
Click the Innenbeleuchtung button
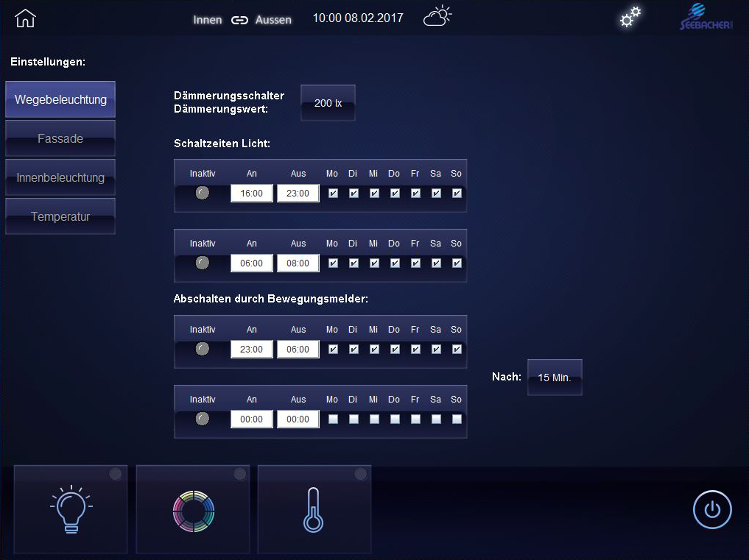coord(60,177)
